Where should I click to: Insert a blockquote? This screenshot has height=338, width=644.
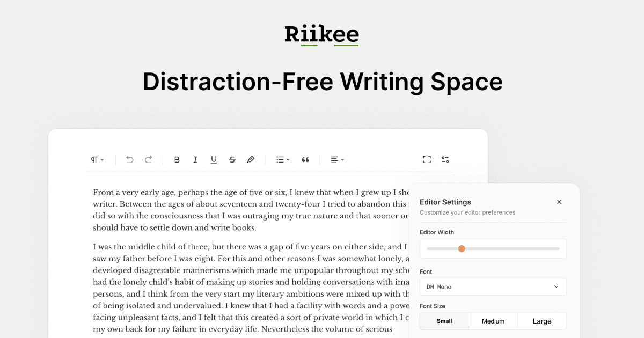click(x=305, y=159)
